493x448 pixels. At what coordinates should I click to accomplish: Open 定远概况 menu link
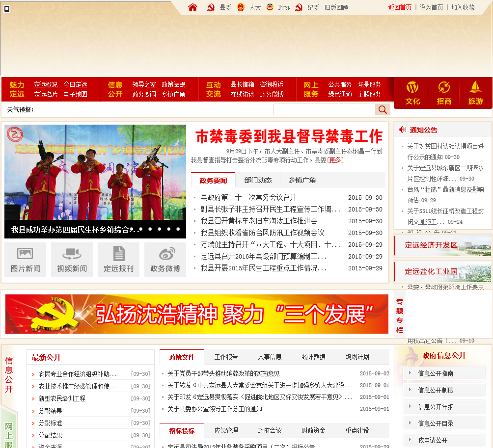pos(46,84)
